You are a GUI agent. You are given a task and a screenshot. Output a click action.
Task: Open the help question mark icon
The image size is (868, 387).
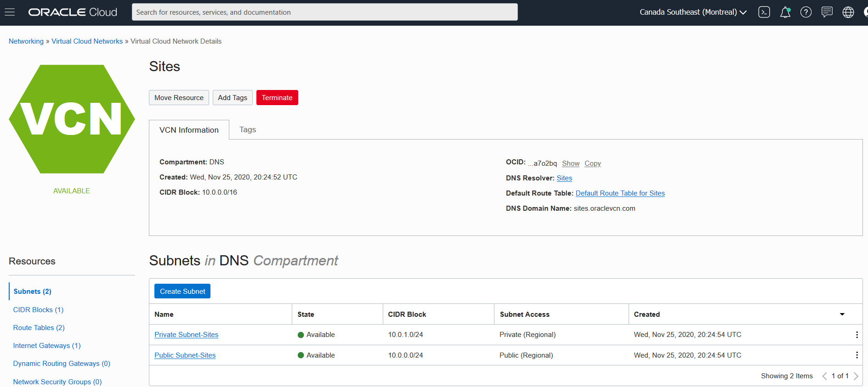[x=806, y=12]
